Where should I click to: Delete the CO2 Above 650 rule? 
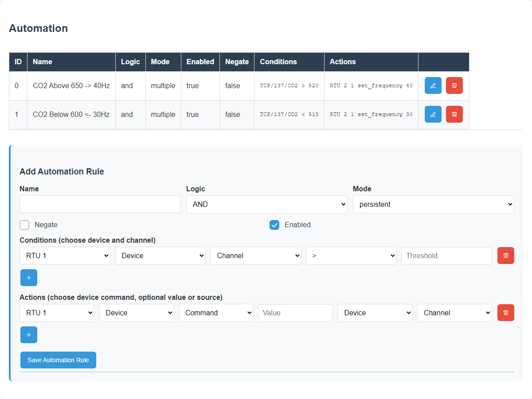(x=454, y=85)
